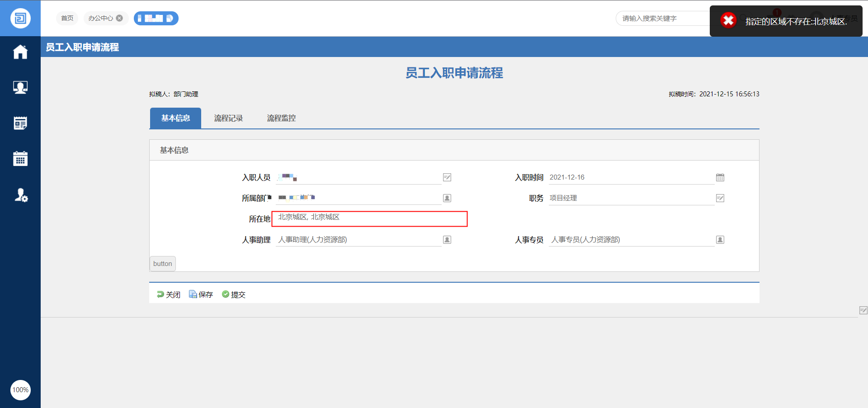The width and height of the screenshot is (868, 408).
Task: Open the user monitor icon in the sidebar
Action: click(20, 87)
